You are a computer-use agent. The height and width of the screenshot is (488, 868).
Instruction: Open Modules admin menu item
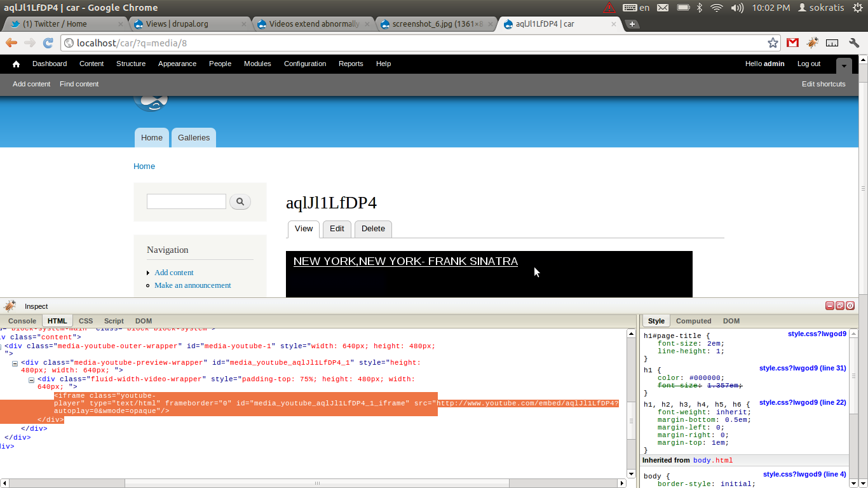[x=257, y=64]
